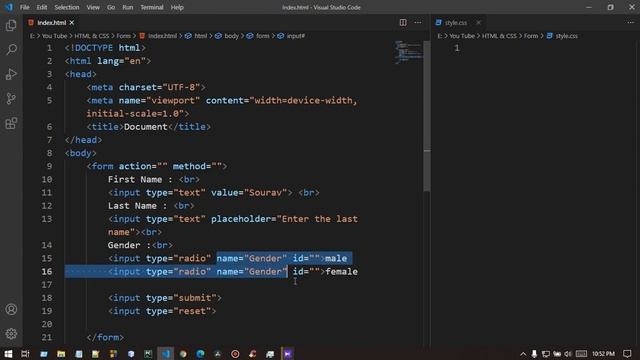Open More Actions for style.css editor

tap(631, 22)
